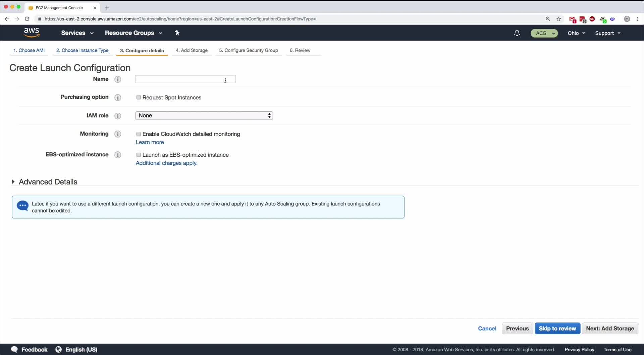Click the info icon next to Name
The height and width of the screenshot is (355, 644).
(x=118, y=79)
